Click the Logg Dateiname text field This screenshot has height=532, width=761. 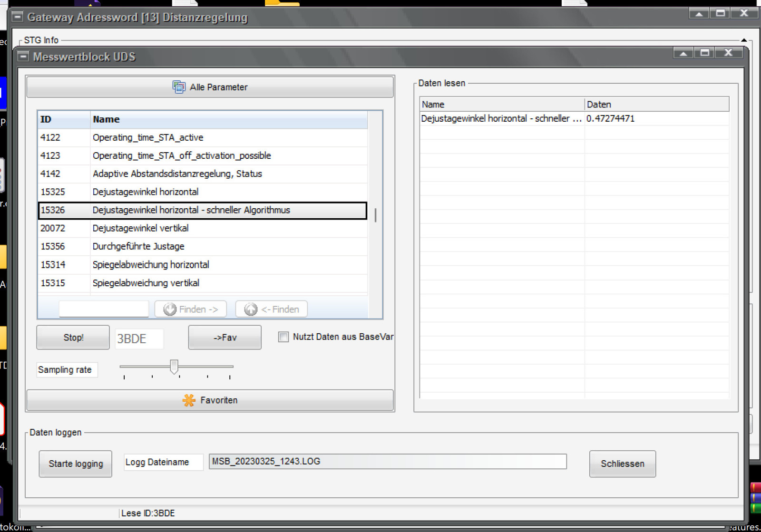pos(387,462)
